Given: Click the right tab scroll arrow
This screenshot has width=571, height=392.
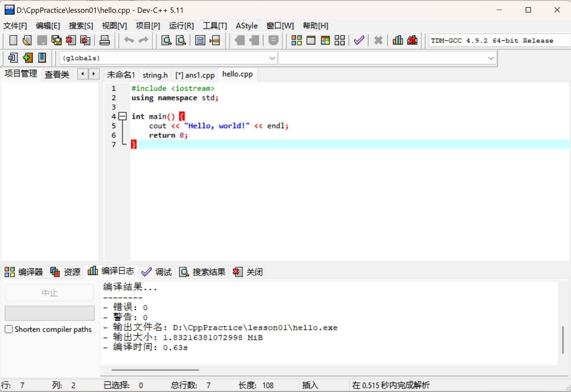Looking at the screenshot, I should [x=94, y=74].
